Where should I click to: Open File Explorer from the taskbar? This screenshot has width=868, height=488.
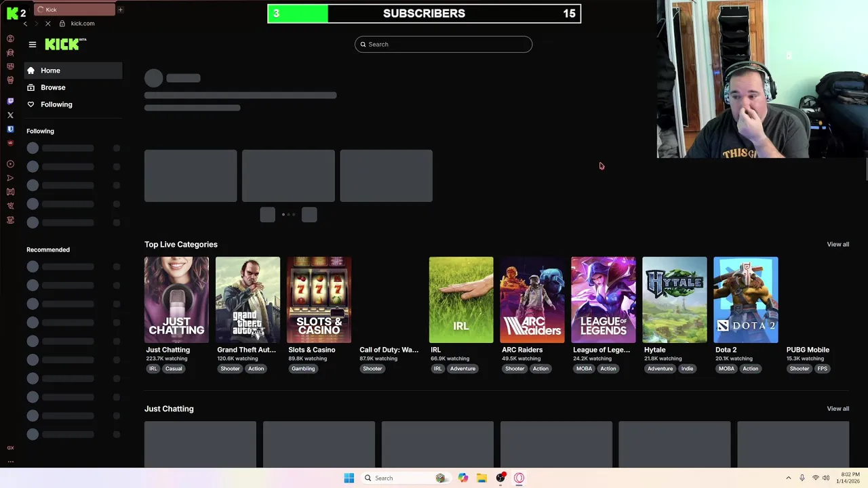click(x=481, y=478)
